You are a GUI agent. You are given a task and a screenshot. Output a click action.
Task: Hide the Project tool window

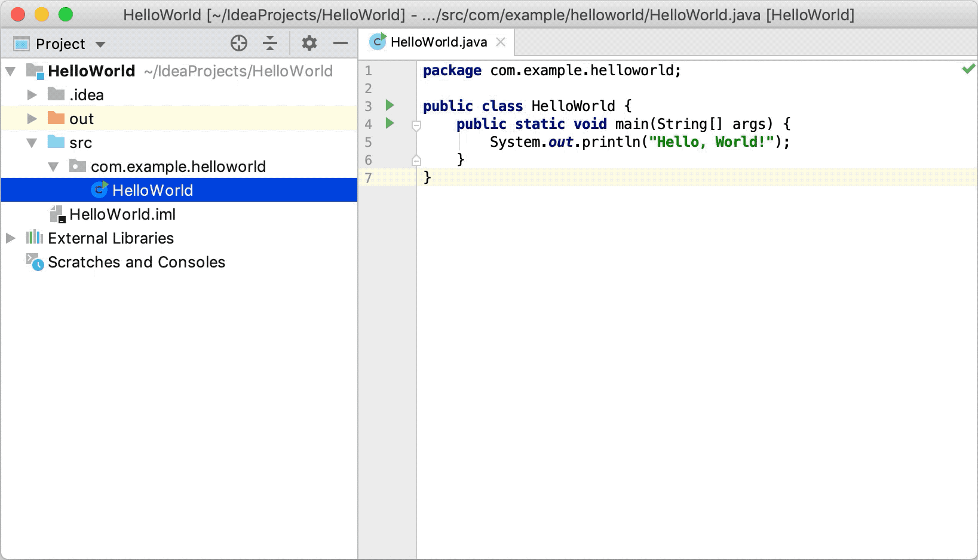click(x=340, y=43)
